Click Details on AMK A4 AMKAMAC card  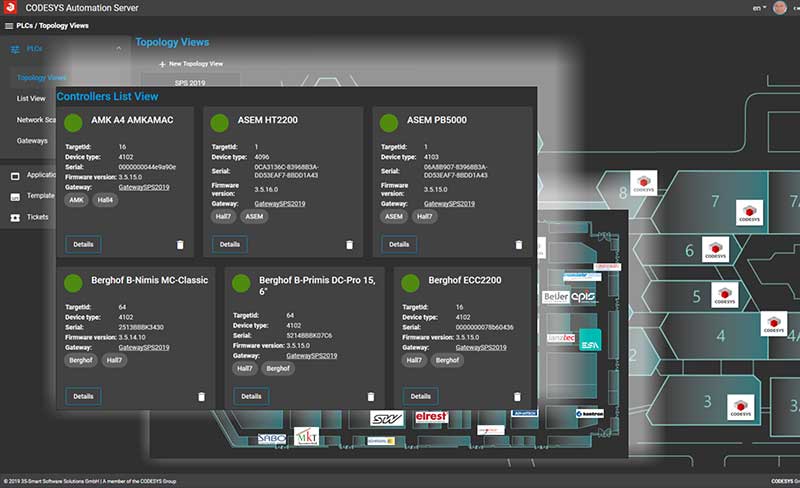coord(83,244)
